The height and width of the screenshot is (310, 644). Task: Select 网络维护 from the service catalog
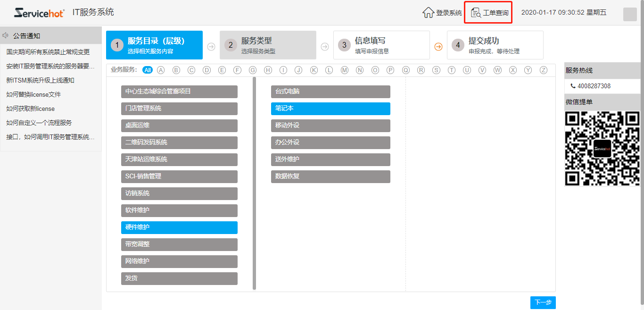click(x=179, y=261)
